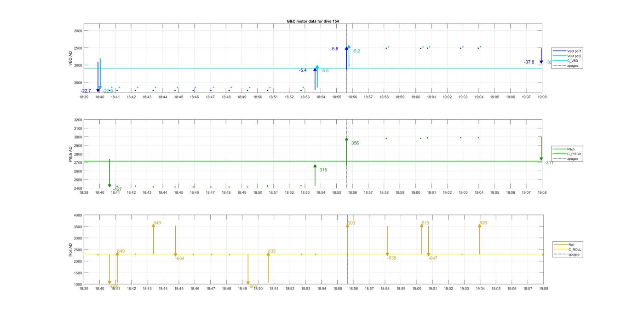
Task: Click the "19:00" tick under the Roll plot
Action: [x=416, y=289]
